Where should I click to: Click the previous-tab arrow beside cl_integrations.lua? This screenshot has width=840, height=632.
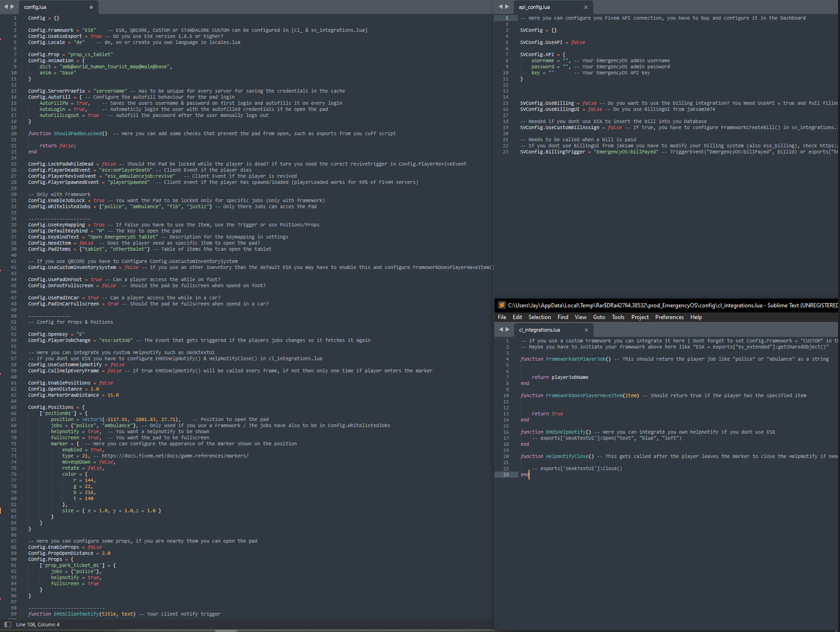(501, 330)
